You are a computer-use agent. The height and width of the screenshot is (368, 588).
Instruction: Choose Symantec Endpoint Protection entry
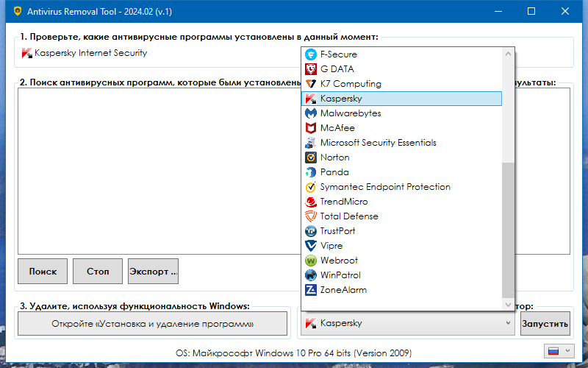point(401,187)
